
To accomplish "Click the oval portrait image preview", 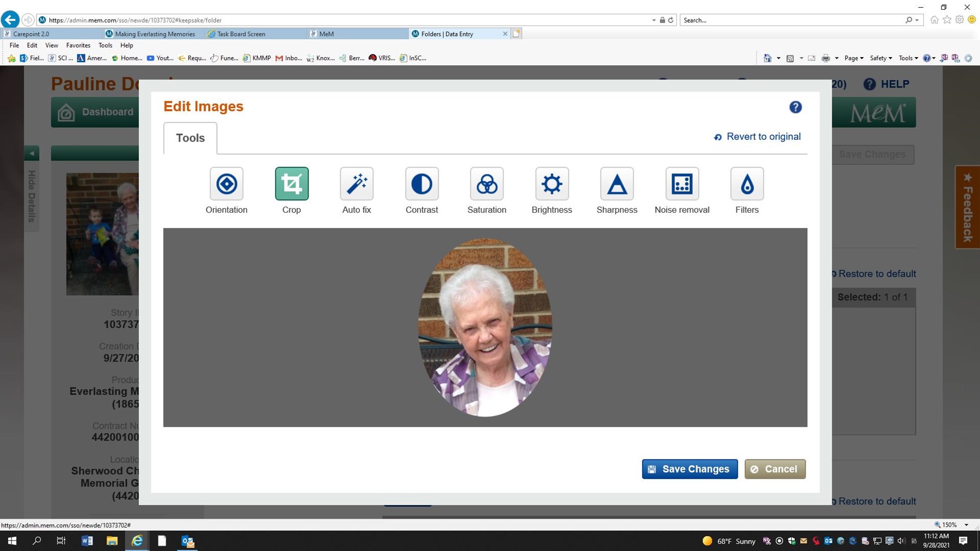I will point(485,327).
